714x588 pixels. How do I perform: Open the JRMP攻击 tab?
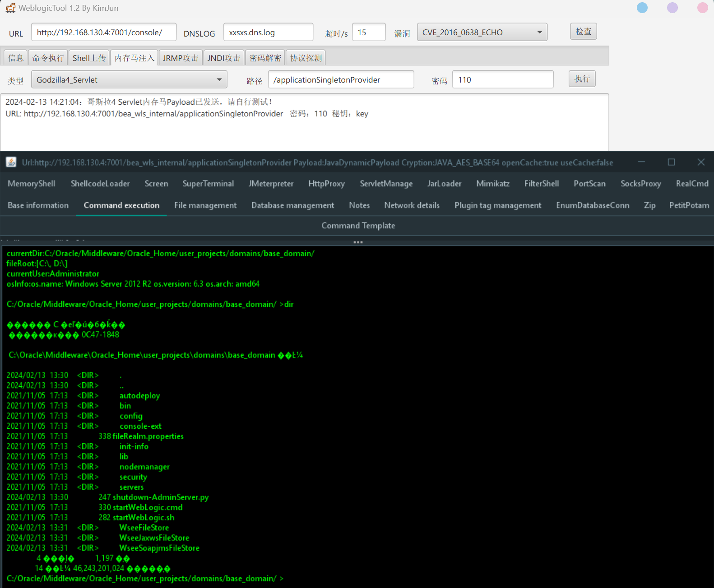181,58
